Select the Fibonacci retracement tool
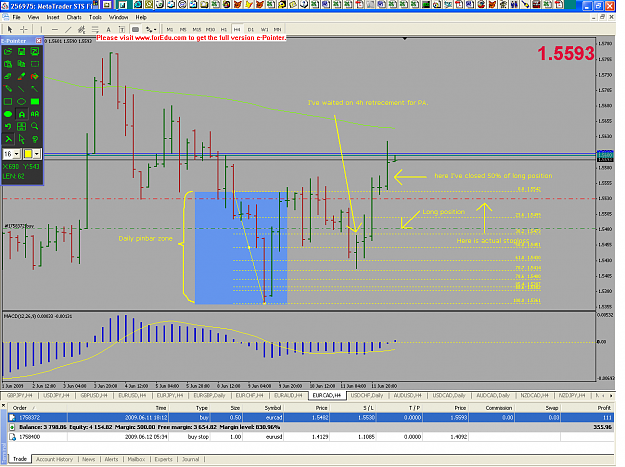Image resolution: width=625 pixels, height=467 pixels. tap(95, 29)
